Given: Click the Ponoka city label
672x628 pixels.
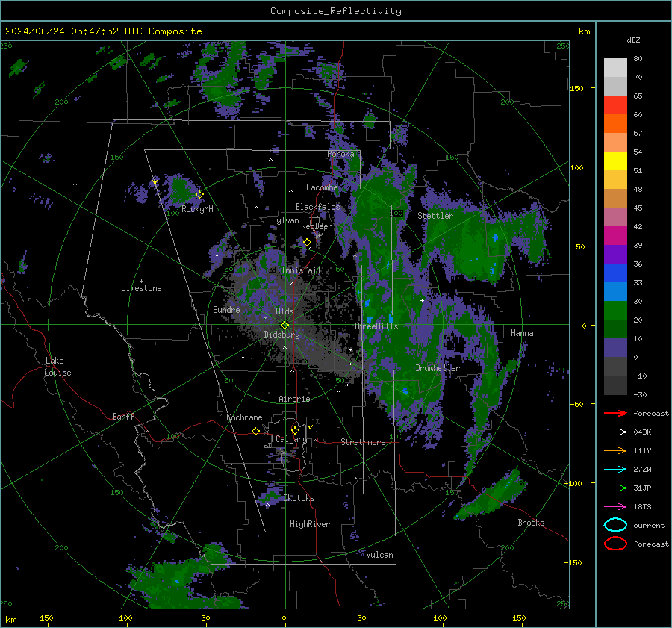Looking at the screenshot, I should tap(340, 154).
